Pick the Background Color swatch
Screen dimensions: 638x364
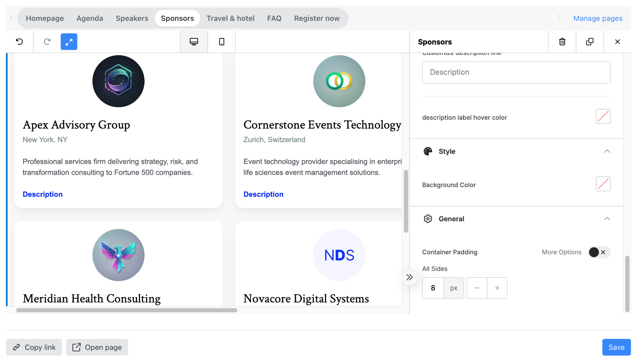(603, 184)
